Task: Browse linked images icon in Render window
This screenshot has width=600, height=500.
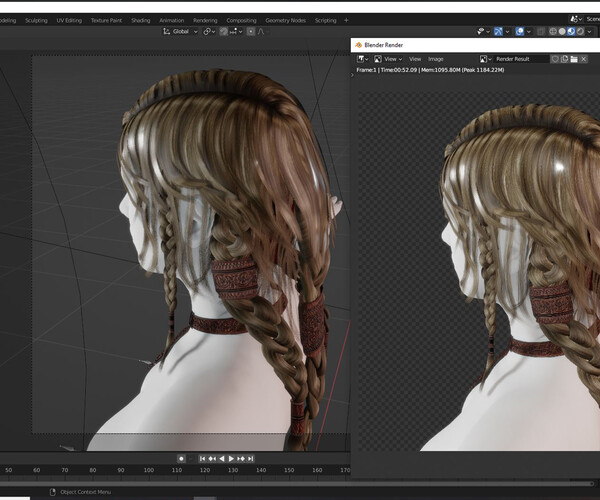Action: (x=486, y=59)
